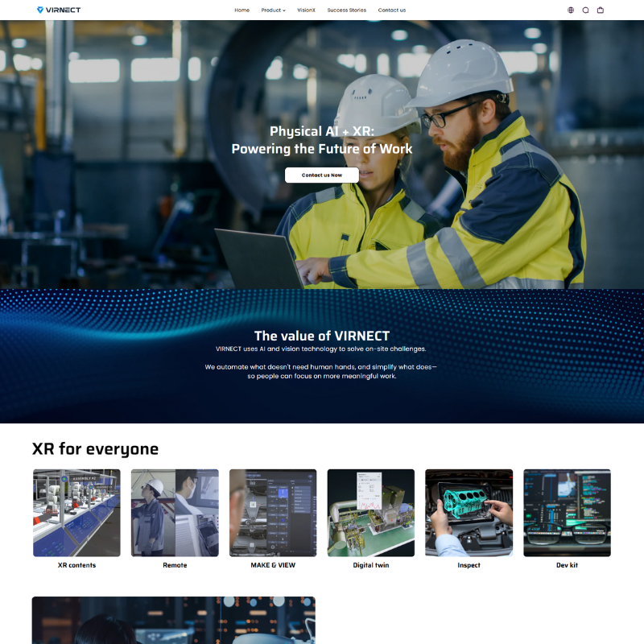Screen dimensions: 644x644
Task: Click the Digital twin thumbnail
Action: (x=371, y=513)
